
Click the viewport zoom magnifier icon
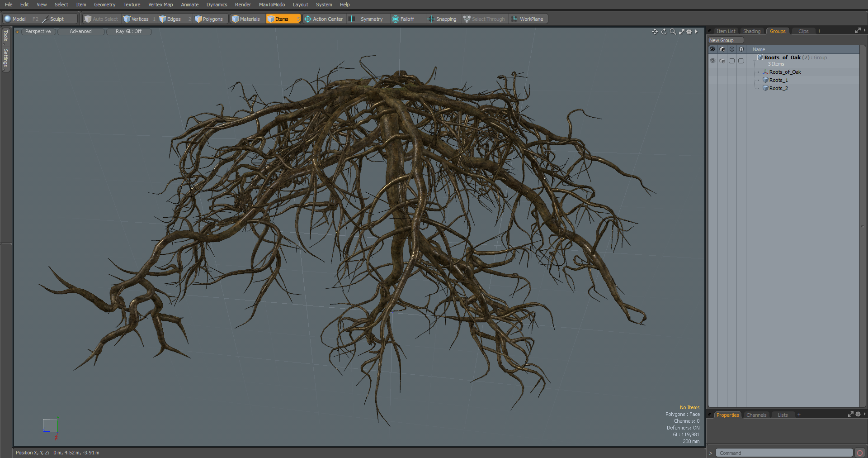tap(673, 32)
